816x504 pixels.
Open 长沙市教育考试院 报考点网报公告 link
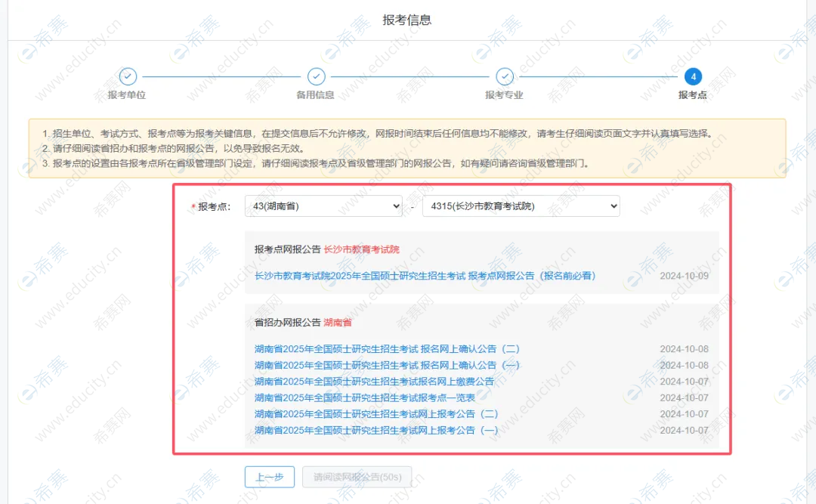425,276
